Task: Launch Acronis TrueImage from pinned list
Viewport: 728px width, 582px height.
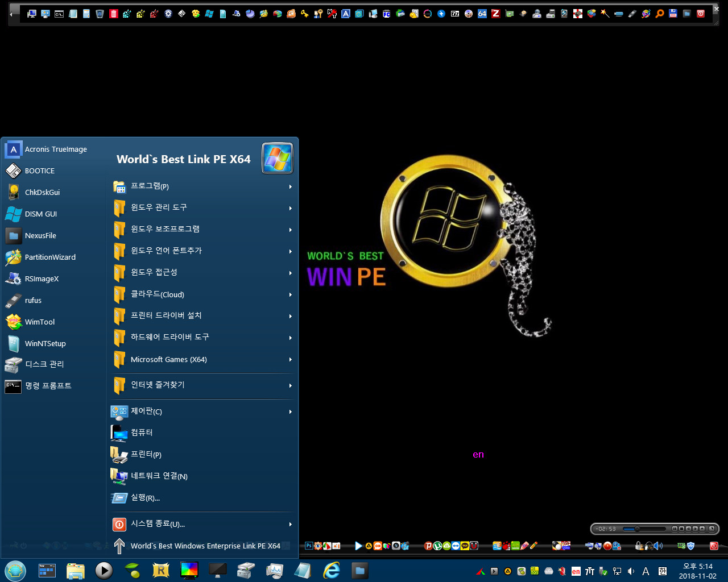Action: (x=53, y=149)
